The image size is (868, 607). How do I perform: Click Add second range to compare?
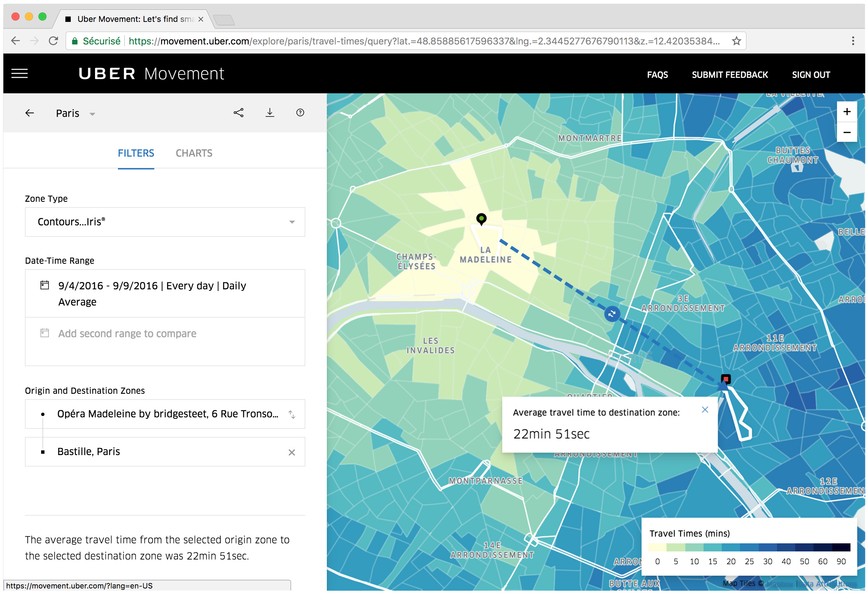(127, 333)
